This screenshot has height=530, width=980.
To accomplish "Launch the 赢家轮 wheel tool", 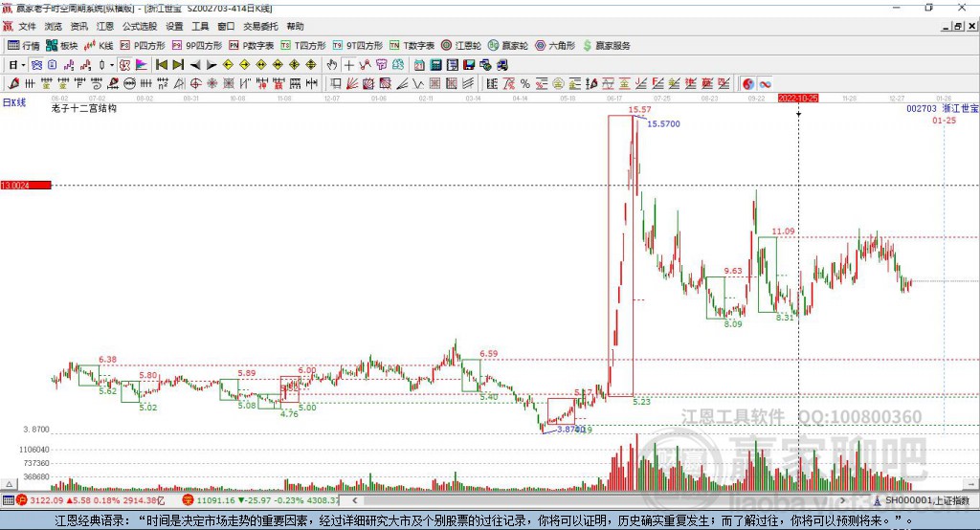I will 508,46.
